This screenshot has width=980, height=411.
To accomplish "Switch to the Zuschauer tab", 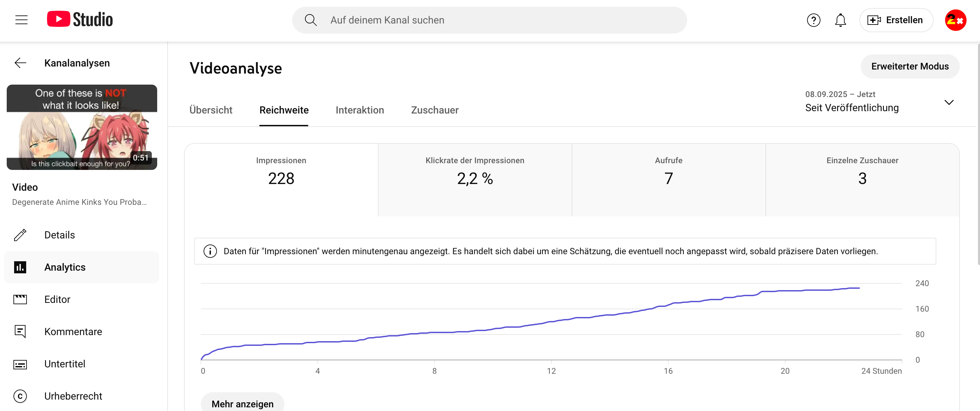I will point(435,110).
